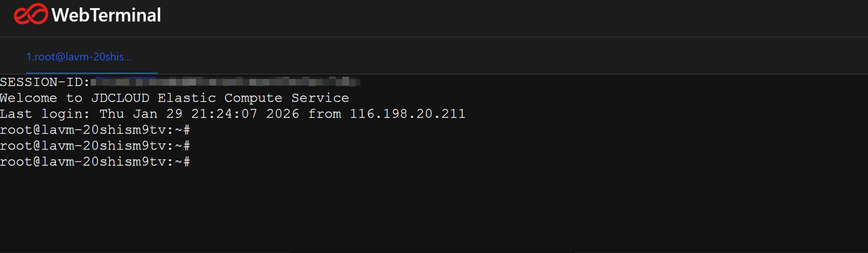Click the empty terminal area below the prompts
This screenshot has width=868, height=253.
tap(404, 209)
